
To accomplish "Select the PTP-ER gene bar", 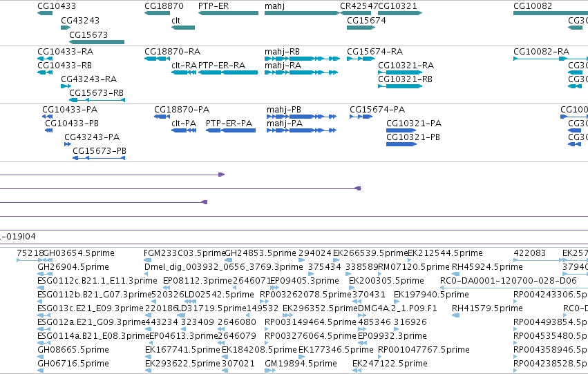I will [229, 13].
